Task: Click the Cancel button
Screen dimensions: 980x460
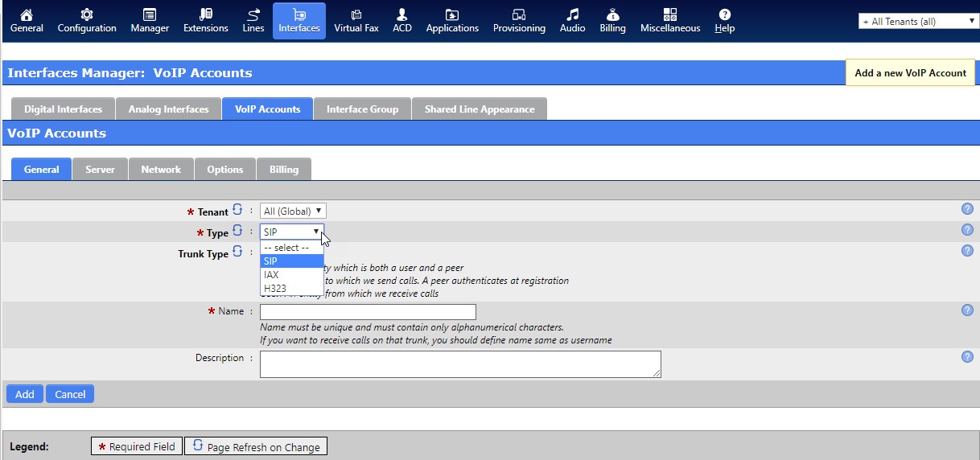Action: pos(70,394)
